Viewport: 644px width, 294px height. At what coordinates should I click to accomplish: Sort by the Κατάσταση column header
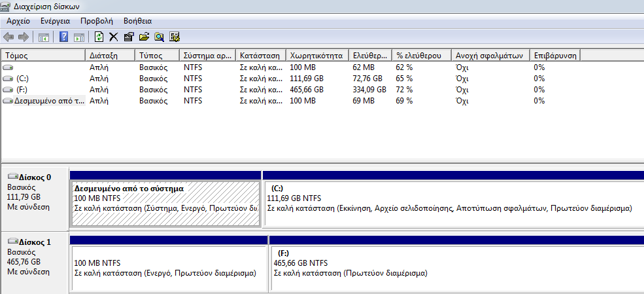(x=261, y=56)
